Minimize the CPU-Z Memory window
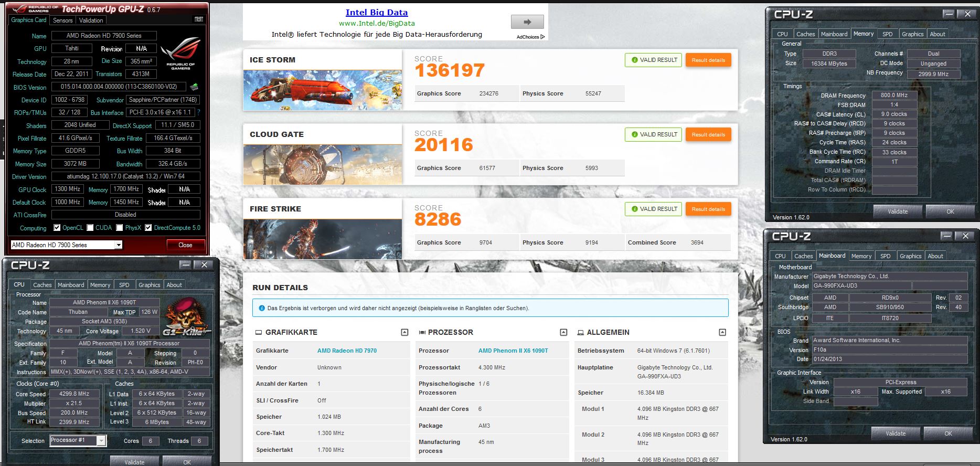Screen dimensions: 980x466 pos(948,14)
